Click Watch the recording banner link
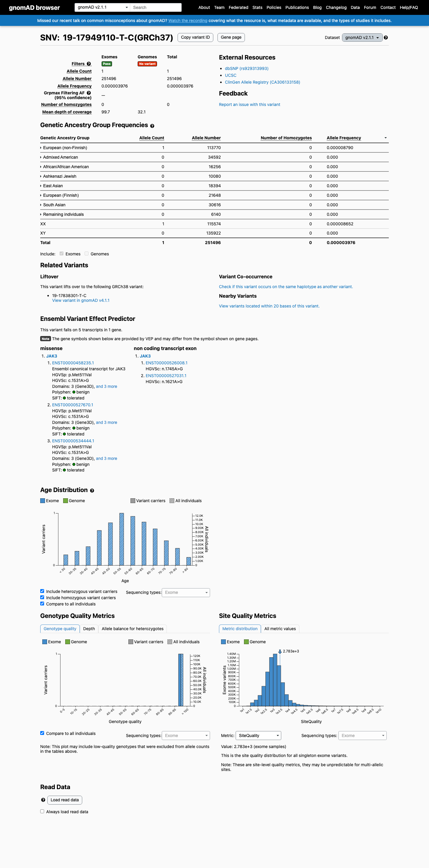This screenshot has width=429, height=868. click(x=188, y=21)
